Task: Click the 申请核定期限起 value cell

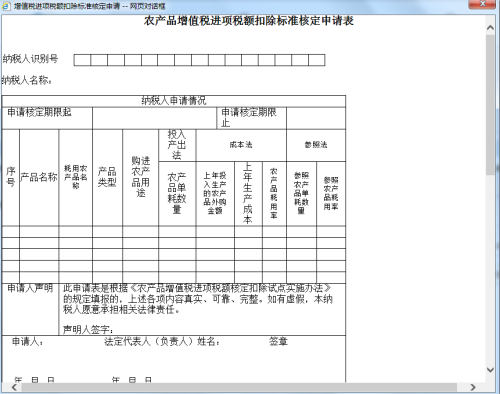Action: click(x=154, y=118)
